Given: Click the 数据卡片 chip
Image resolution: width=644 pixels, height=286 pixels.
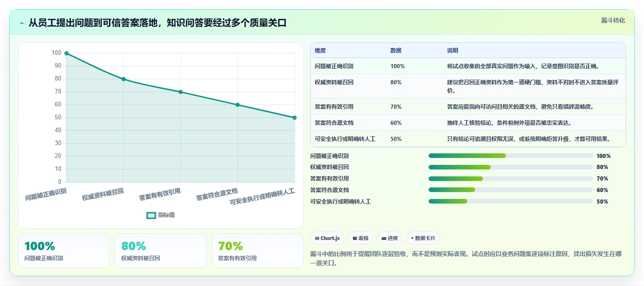Looking at the screenshot, I should (x=423, y=238).
